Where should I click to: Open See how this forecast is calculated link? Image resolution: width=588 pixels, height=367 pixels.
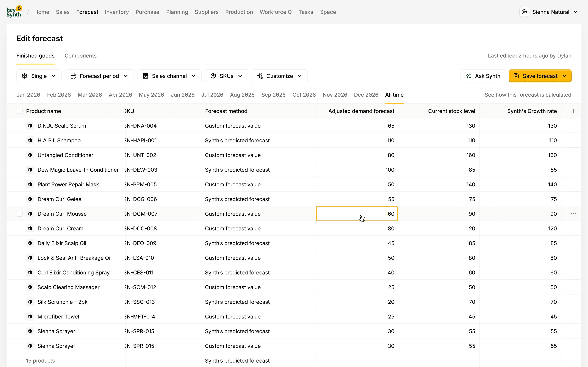click(x=528, y=95)
